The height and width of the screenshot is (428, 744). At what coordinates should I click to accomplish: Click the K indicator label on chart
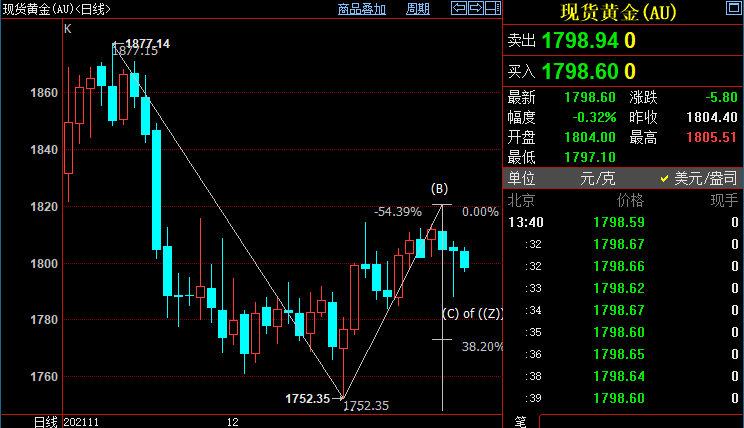(x=68, y=29)
